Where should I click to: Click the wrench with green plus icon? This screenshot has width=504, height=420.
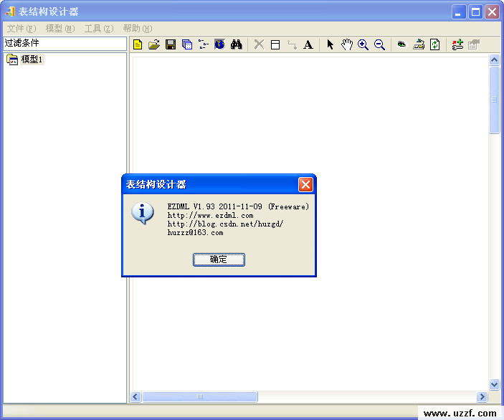pyautogui.click(x=457, y=44)
